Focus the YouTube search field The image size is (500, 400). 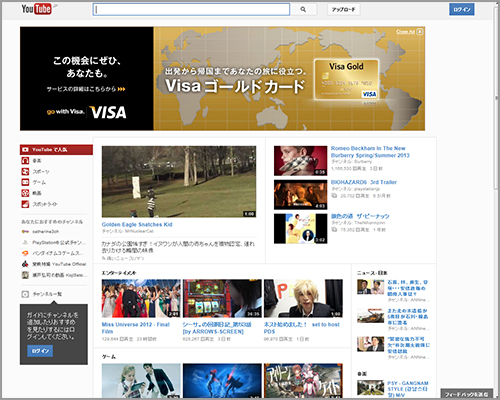point(191,9)
